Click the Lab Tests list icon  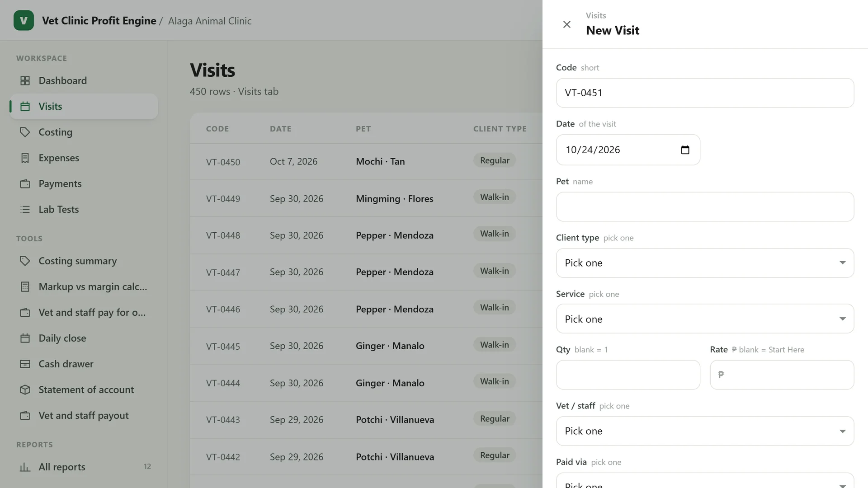click(x=25, y=209)
